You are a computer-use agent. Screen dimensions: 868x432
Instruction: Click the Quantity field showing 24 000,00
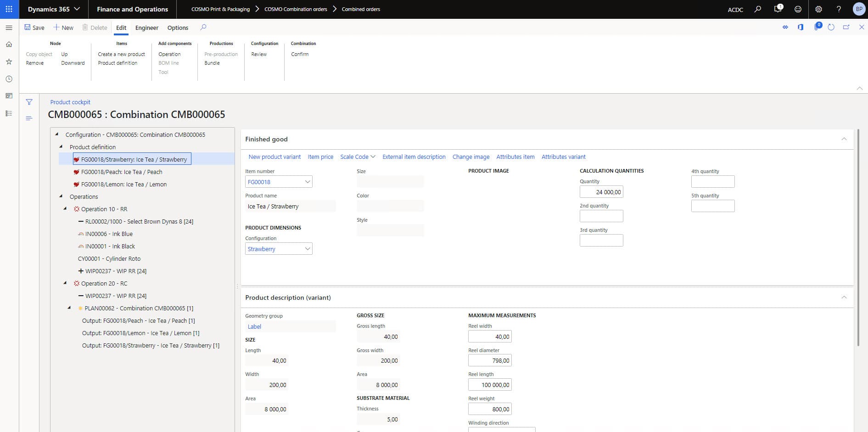601,192
